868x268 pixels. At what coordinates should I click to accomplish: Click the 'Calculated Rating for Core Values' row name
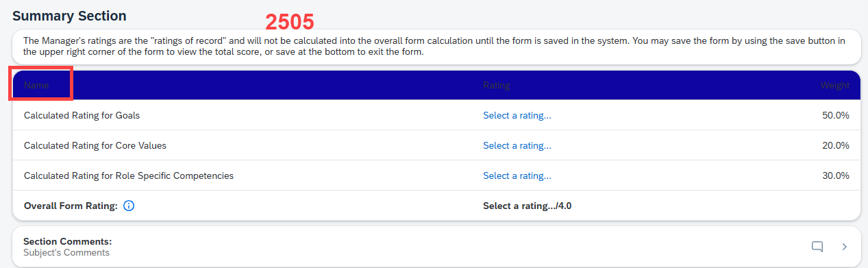(95, 145)
